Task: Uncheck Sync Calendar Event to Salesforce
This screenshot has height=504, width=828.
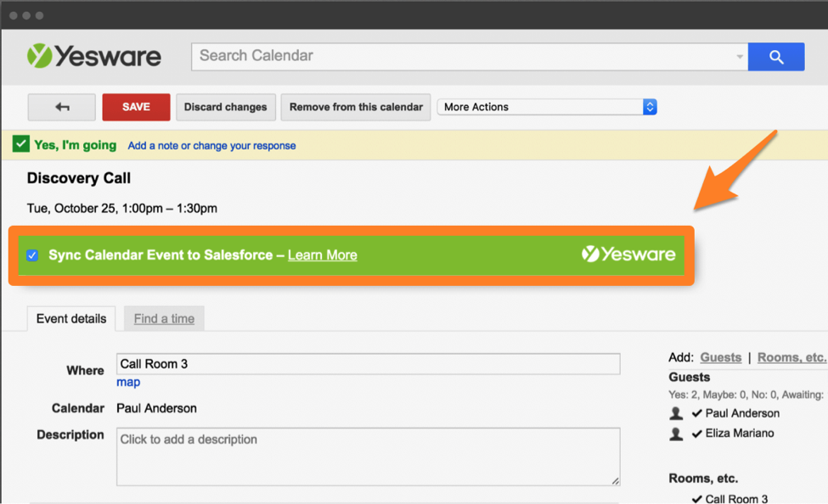Action: (31, 254)
